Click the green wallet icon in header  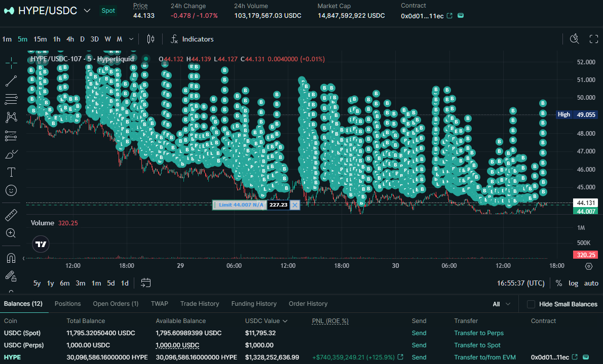pyautogui.click(x=460, y=16)
